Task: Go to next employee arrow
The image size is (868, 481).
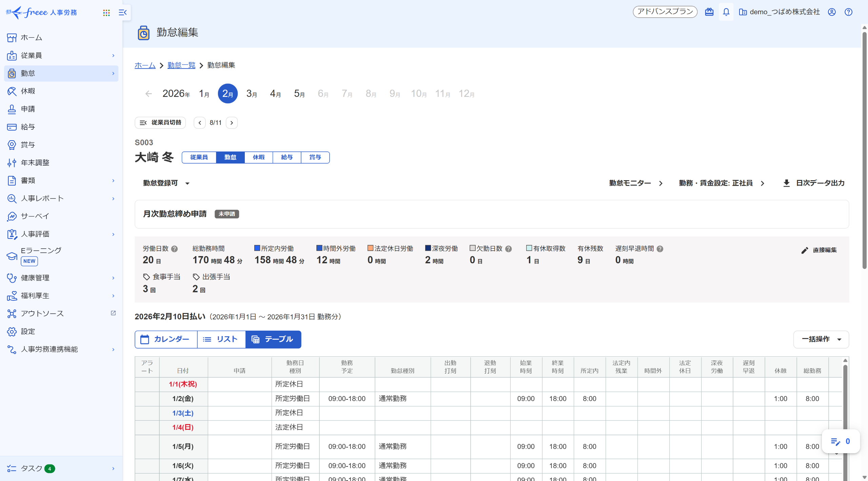Action: click(232, 123)
